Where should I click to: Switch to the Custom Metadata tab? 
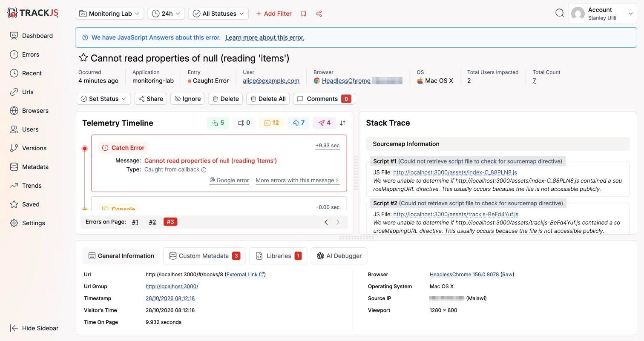pos(204,256)
